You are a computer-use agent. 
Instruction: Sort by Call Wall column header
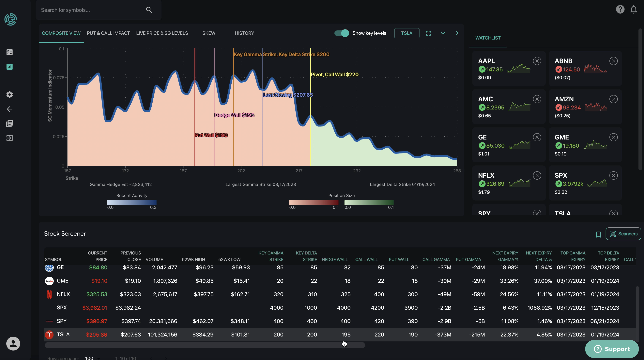pyautogui.click(x=366, y=259)
